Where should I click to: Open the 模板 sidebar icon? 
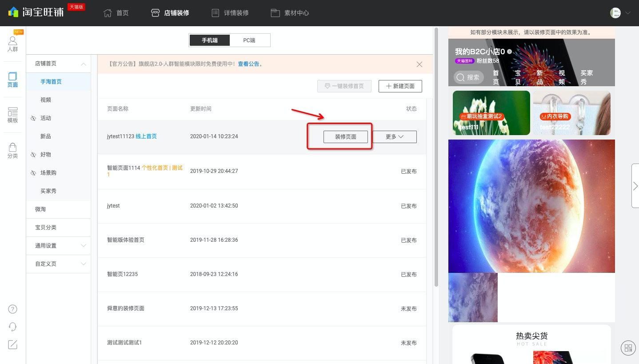pos(12,116)
